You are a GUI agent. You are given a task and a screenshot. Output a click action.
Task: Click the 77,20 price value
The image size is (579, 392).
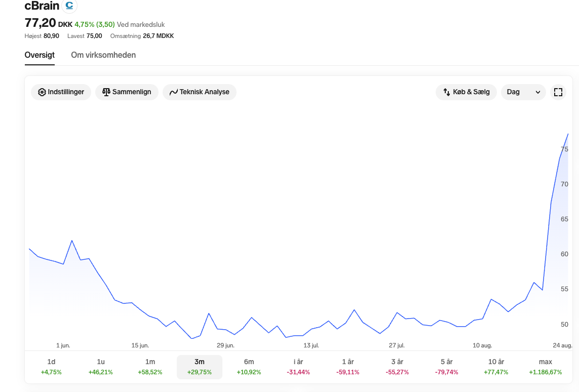click(40, 23)
